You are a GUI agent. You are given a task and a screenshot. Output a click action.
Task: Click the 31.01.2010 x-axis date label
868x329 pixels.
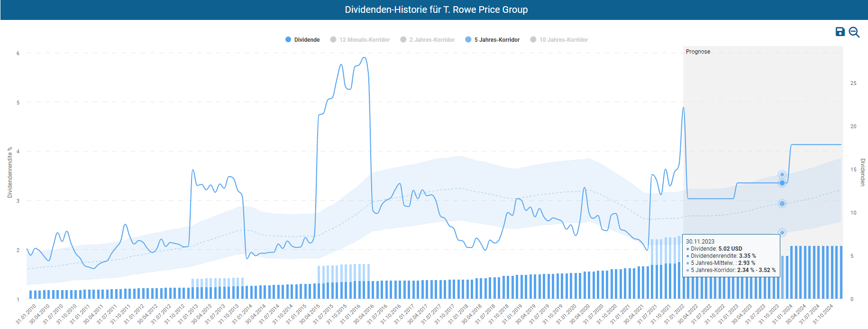point(26,314)
